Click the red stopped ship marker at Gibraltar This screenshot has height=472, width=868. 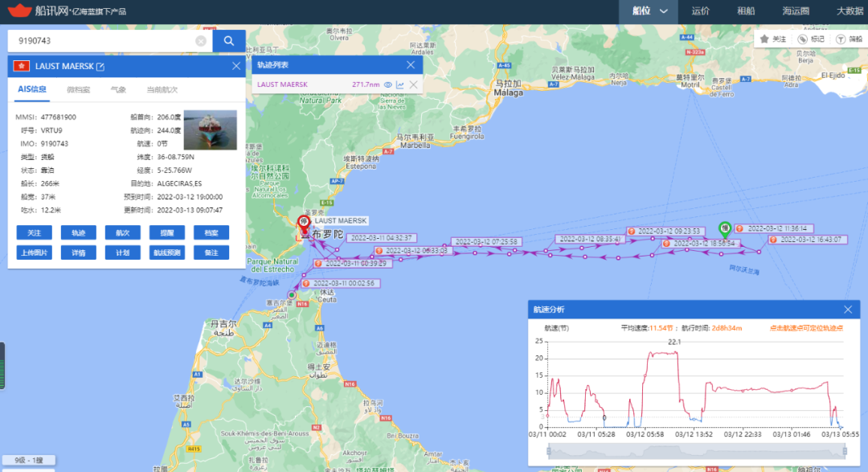[304, 224]
